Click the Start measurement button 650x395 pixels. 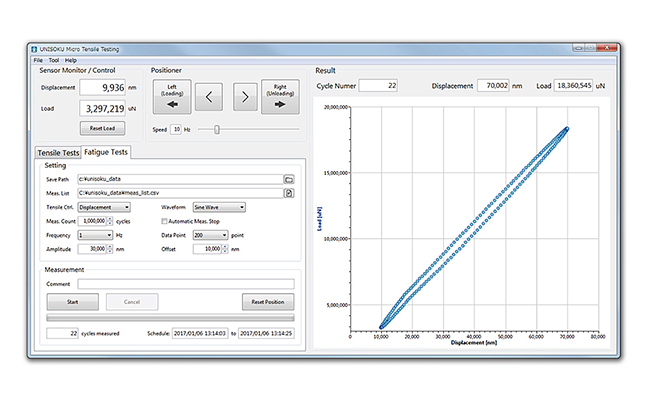73,302
